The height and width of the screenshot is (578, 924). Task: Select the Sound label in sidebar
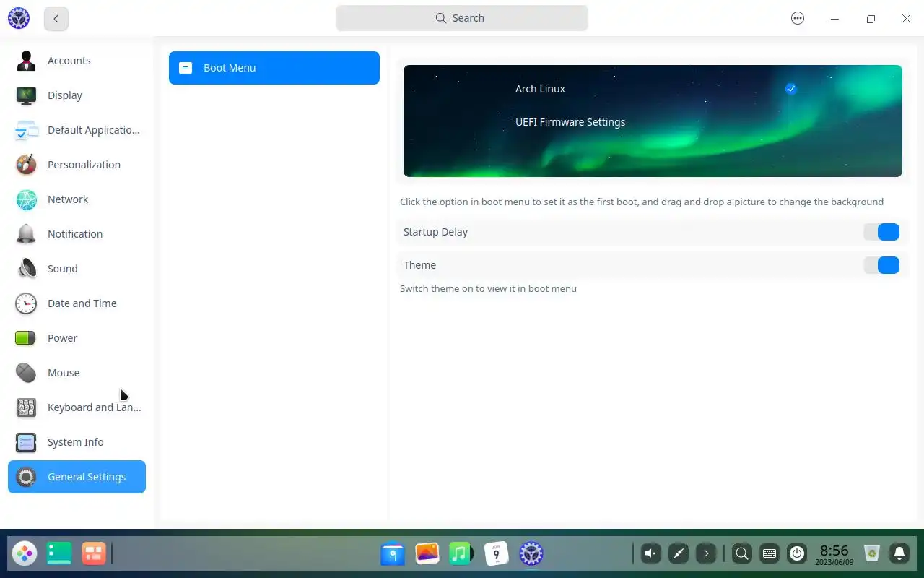click(x=63, y=269)
